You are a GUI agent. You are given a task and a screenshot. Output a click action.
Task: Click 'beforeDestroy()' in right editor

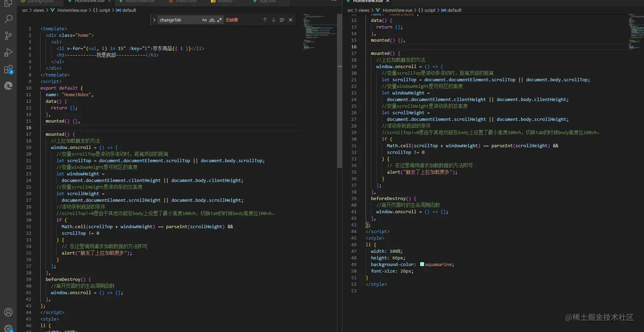point(391,198)
